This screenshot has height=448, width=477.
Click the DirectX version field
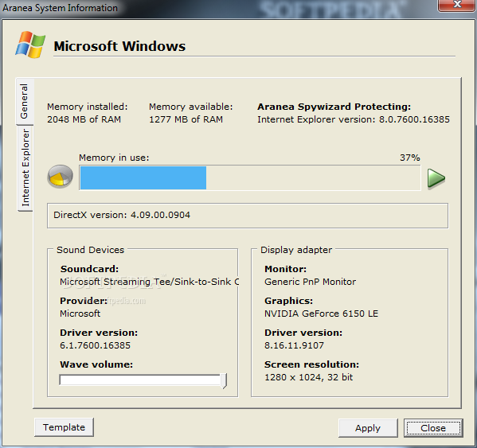248,216
